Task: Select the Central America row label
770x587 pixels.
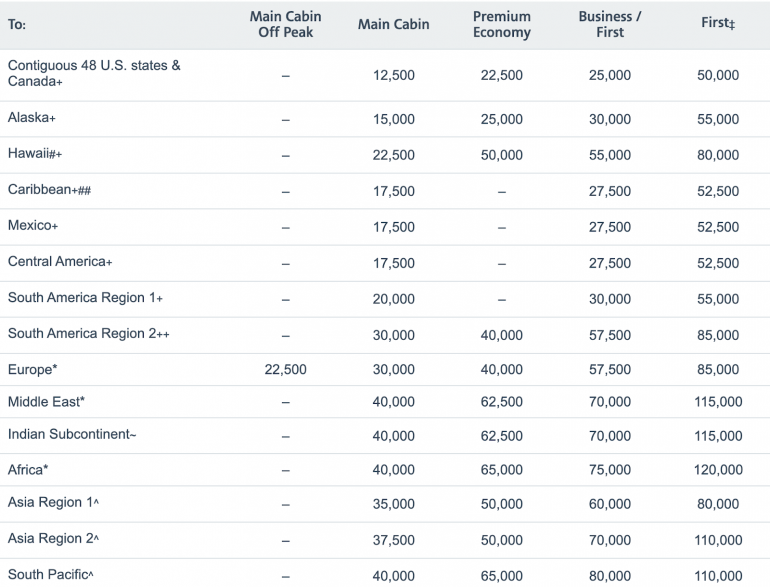Action: 60,262
